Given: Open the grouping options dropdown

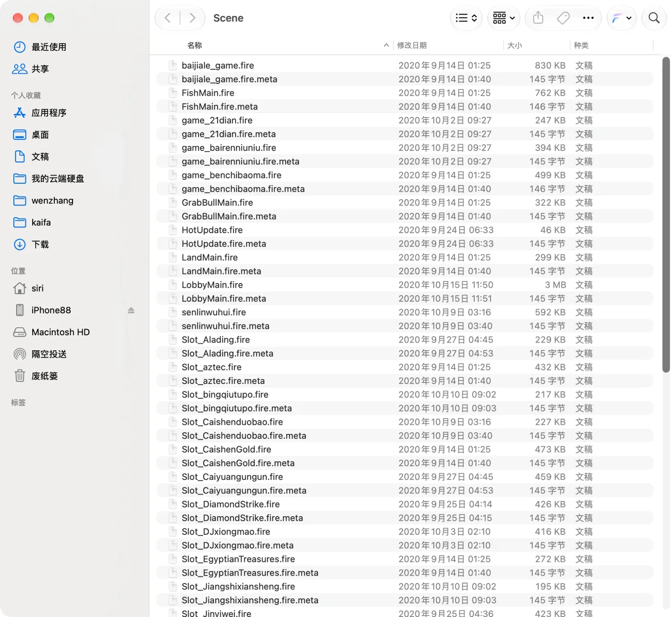Looking at the screenshot, I should pos(504,18).
